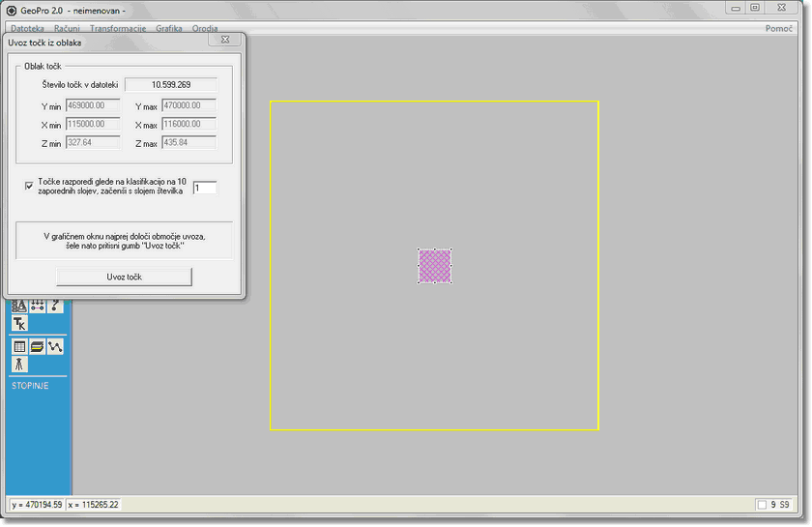Open the table grid icon in sidebar
This screenshot has width=812, height=527.
(19, 346)
